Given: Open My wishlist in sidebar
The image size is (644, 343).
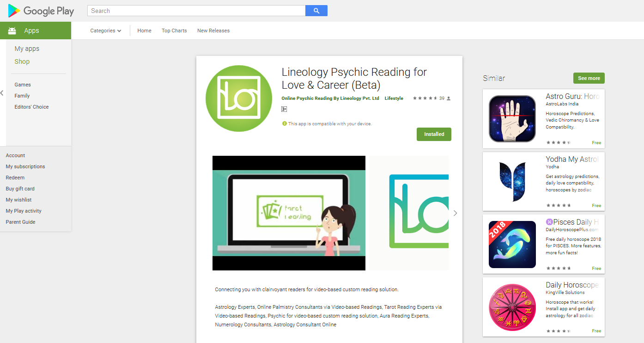Looking at the screenshot, I should coord(19,200).
